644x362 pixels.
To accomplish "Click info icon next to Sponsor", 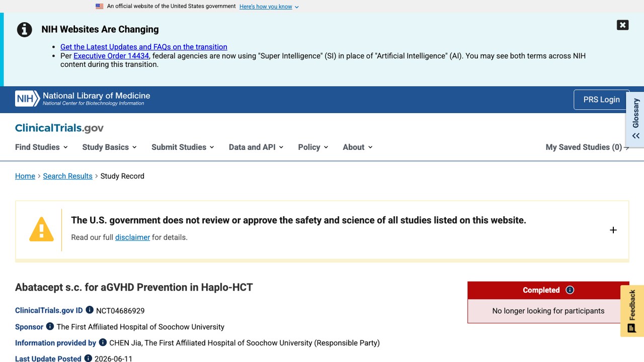I will coord(50,326).
